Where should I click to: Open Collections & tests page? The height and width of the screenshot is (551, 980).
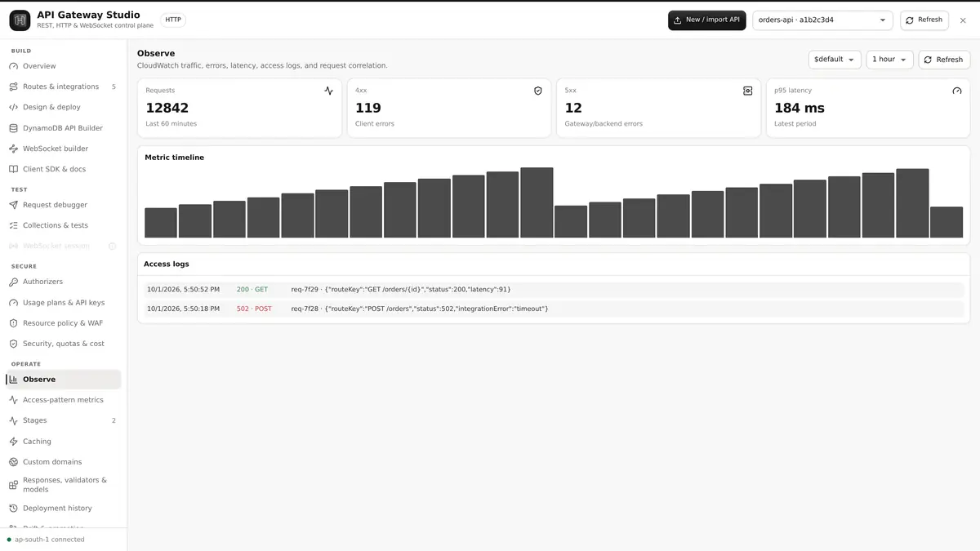[x=64, y=225]
